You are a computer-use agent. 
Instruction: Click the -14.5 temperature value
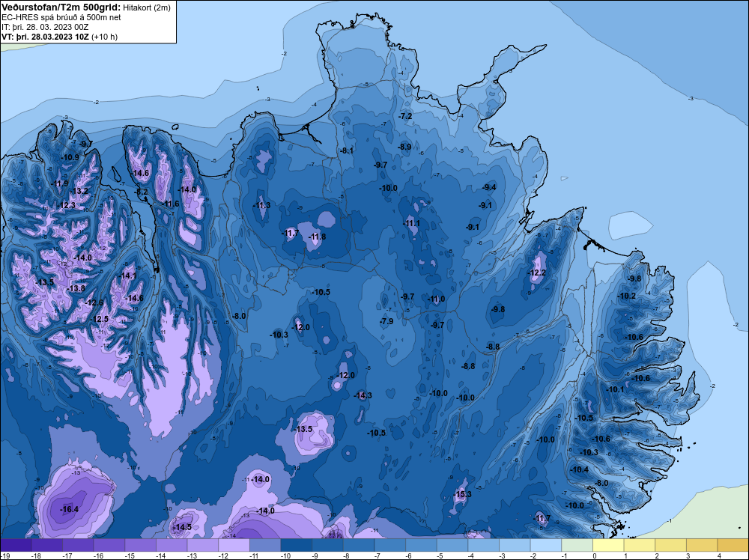(x=182, y=527)
